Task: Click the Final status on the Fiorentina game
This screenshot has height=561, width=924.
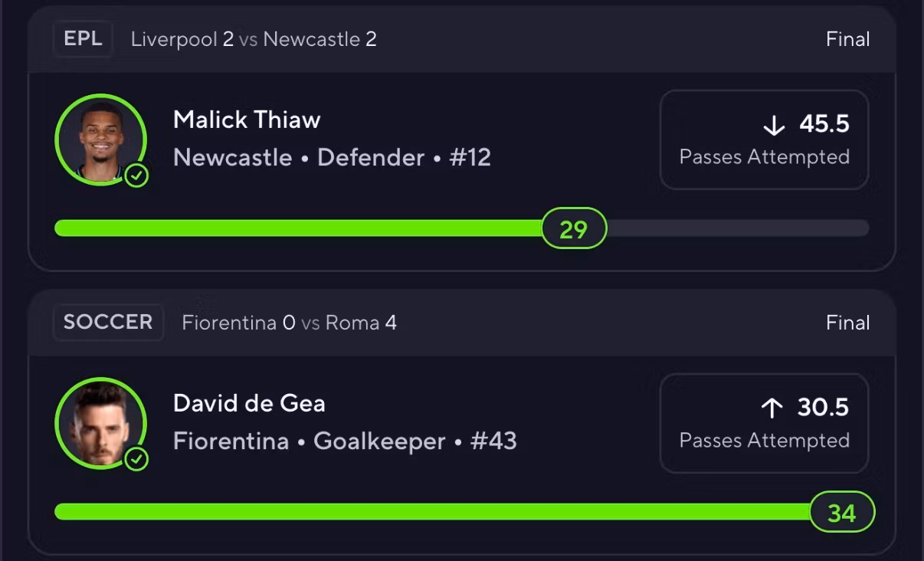Action: tap(847, 323)
